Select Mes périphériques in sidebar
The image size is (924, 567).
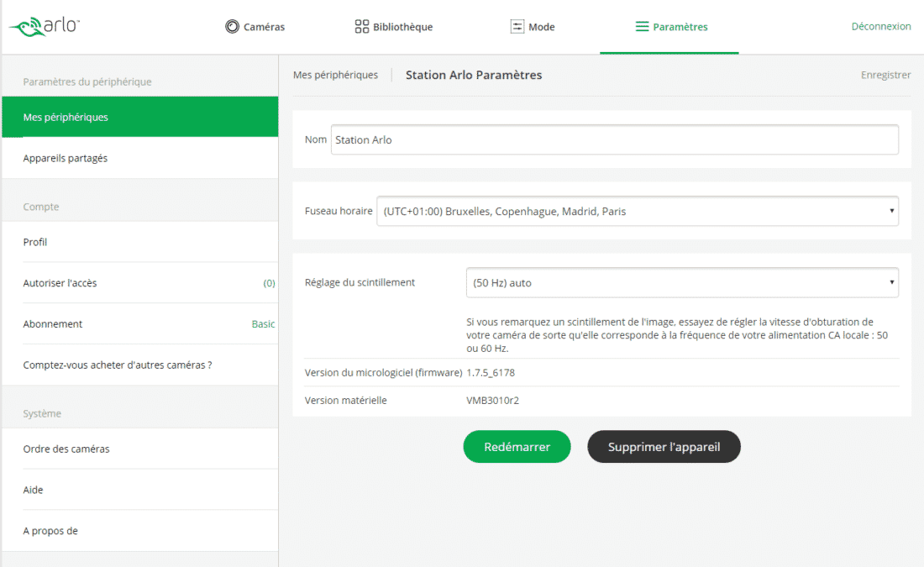click(139, 117)
